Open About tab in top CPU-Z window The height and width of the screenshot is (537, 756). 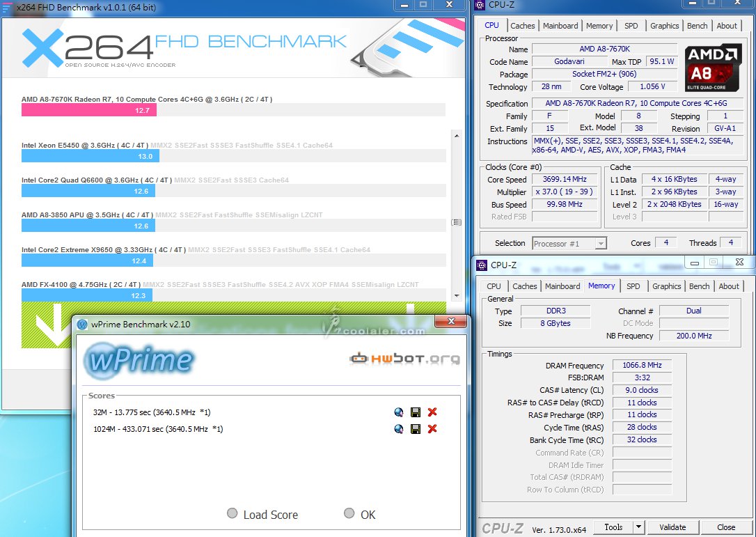[727, 26]
